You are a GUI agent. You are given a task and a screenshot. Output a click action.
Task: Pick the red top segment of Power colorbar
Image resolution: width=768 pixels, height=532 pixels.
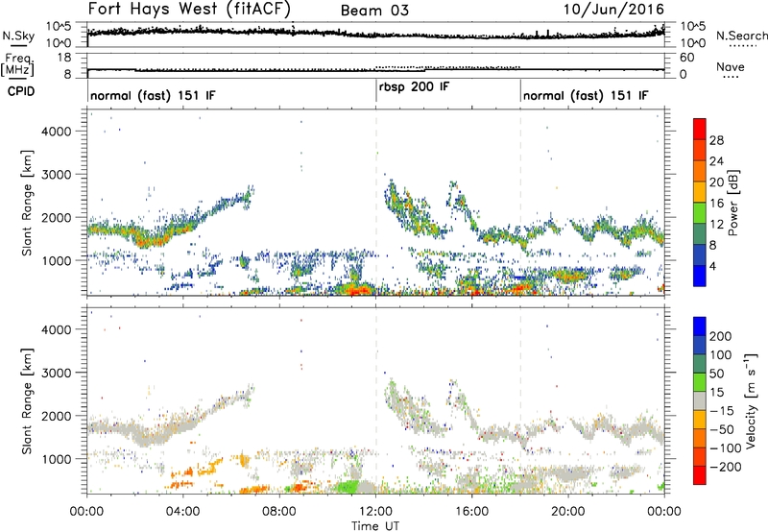tap(700, 129)
